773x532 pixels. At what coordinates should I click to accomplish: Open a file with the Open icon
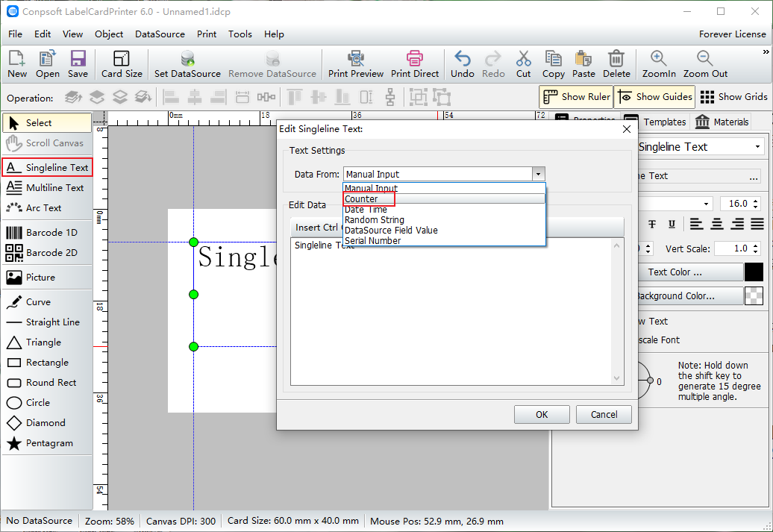point(47,64)
